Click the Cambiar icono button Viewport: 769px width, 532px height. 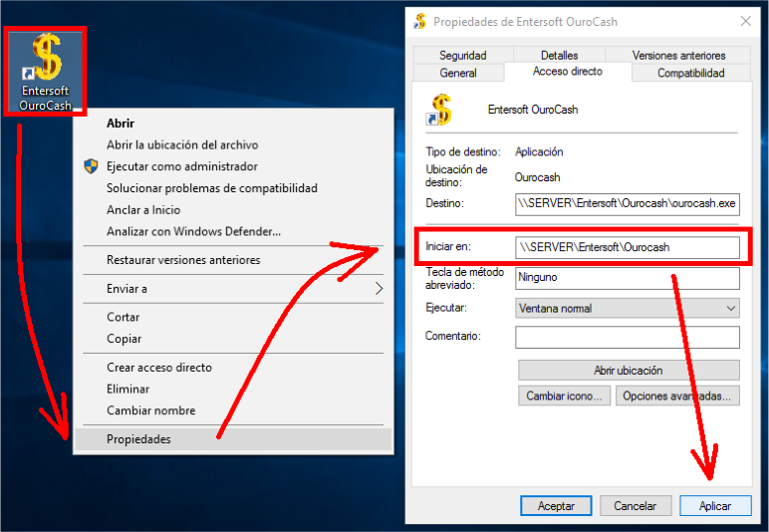pyautogui.click(x=564, y=396)
